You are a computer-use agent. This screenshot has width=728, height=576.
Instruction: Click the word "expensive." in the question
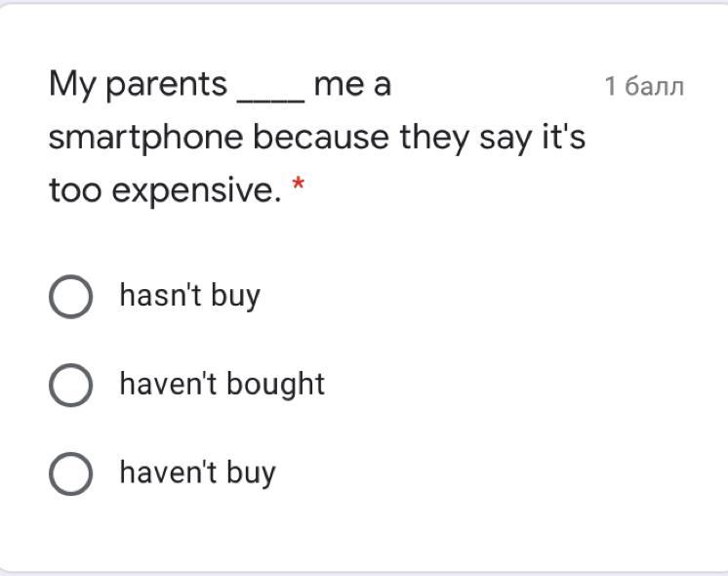(195, 191)
